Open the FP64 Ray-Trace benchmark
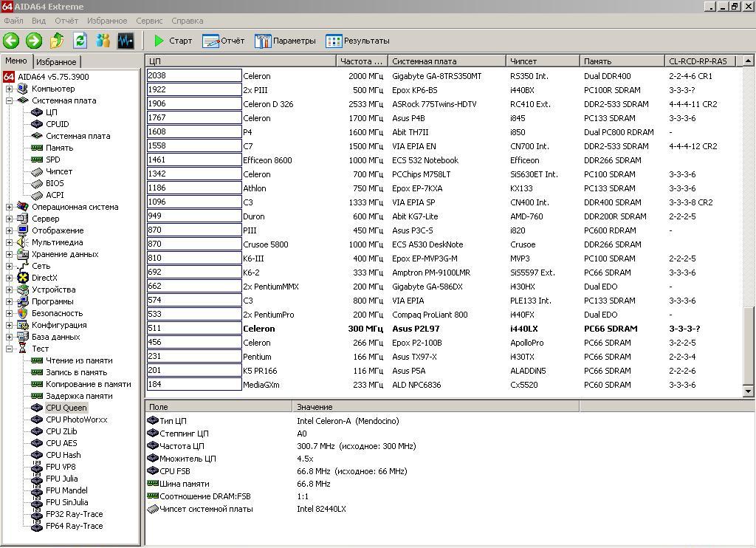Image resolution: width=756 pixels, height=548 pixels. pyautogui.click(x=74, y=526)
